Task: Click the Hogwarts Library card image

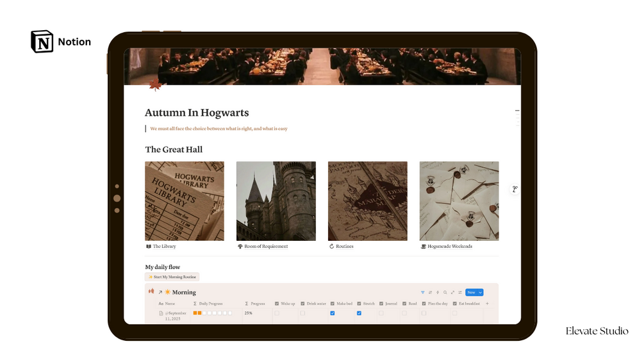Action: click(x=185, y=201)
